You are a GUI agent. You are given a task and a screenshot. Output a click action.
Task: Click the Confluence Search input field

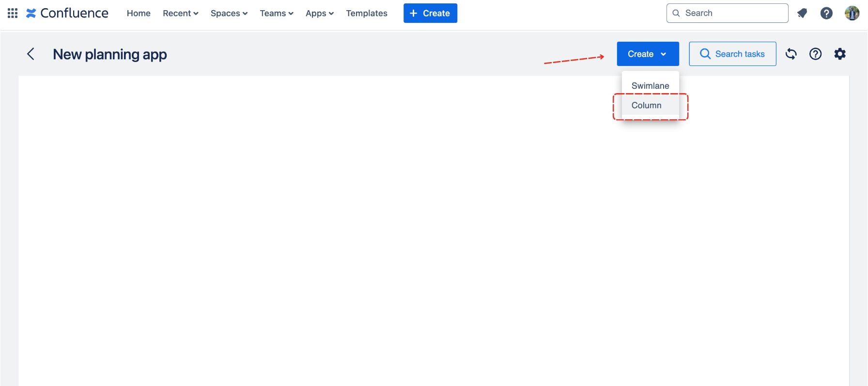[731, 13]
